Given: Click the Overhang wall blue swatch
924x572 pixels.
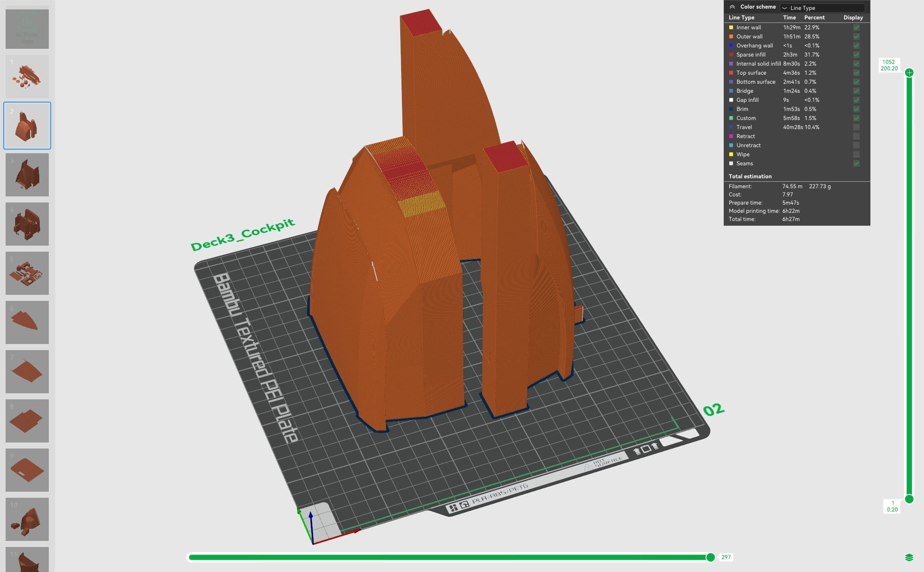Looking at the screenshot, I should 731,46.
